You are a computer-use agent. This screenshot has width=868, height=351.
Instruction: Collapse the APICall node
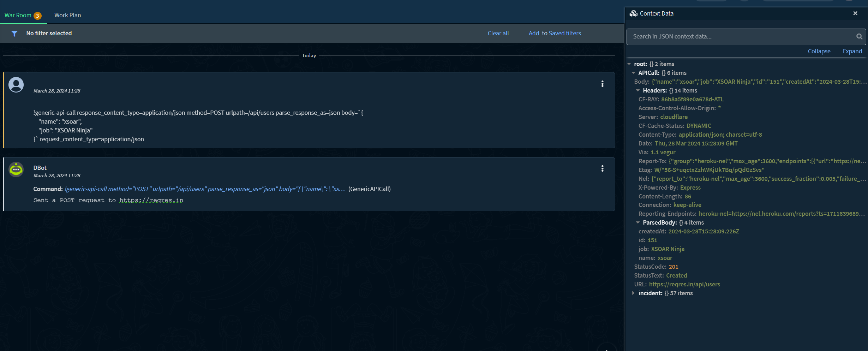click(x=634, y=73)
